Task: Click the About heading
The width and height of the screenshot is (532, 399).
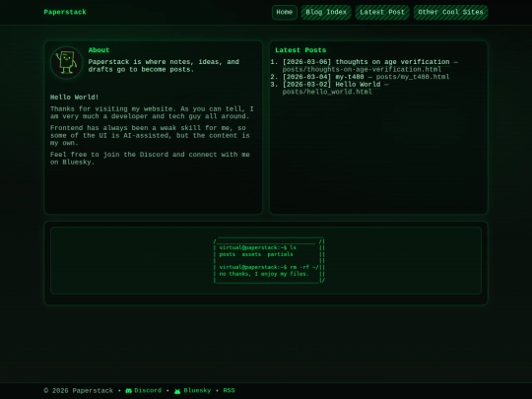Action: [x=99, y=50]
